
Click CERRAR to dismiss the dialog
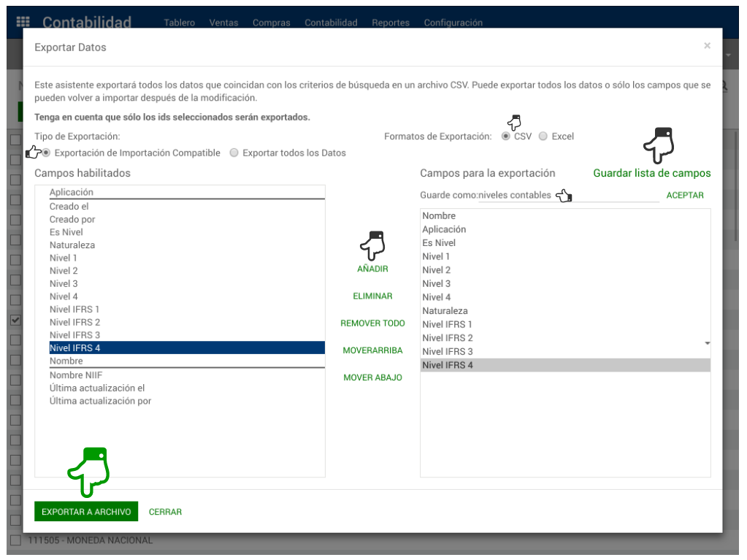[x=165, y=512]
